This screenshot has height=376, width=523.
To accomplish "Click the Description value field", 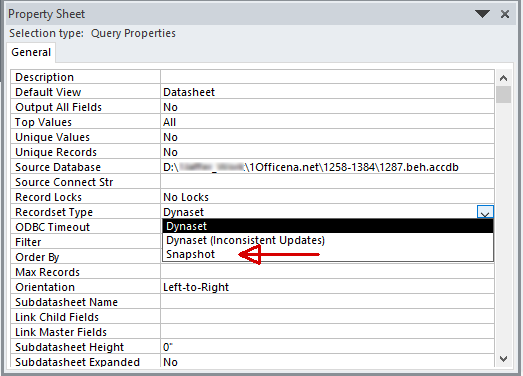I will click(327, 77).
